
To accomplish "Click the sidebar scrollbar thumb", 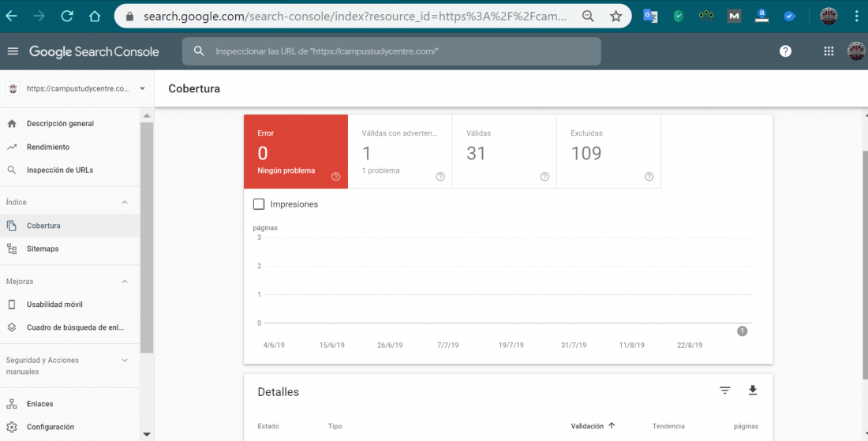I will pos(147,237).
